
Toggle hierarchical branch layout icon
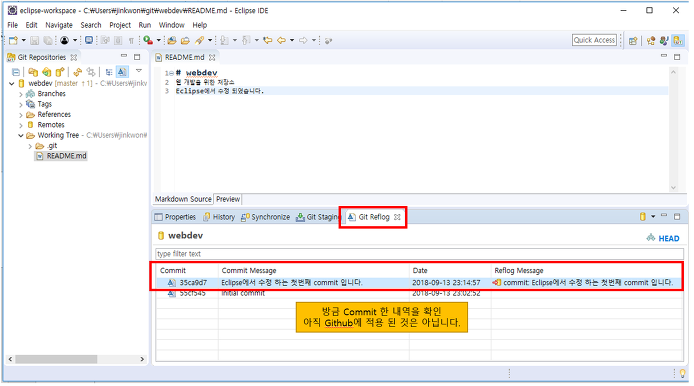109,72
